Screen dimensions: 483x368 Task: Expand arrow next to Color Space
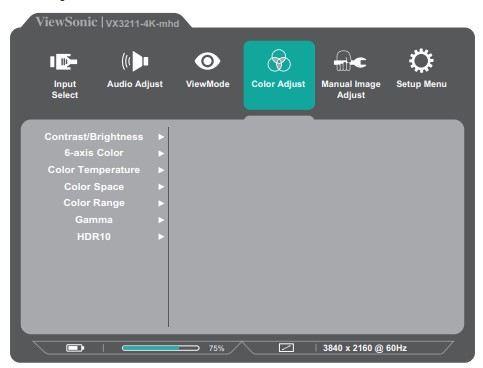[x=161, y=187]
